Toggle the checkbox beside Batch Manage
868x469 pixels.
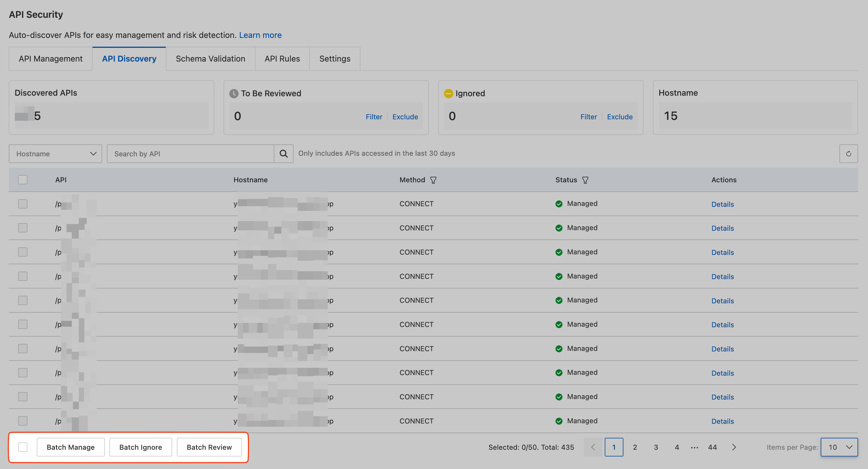[x=23, y=447]
